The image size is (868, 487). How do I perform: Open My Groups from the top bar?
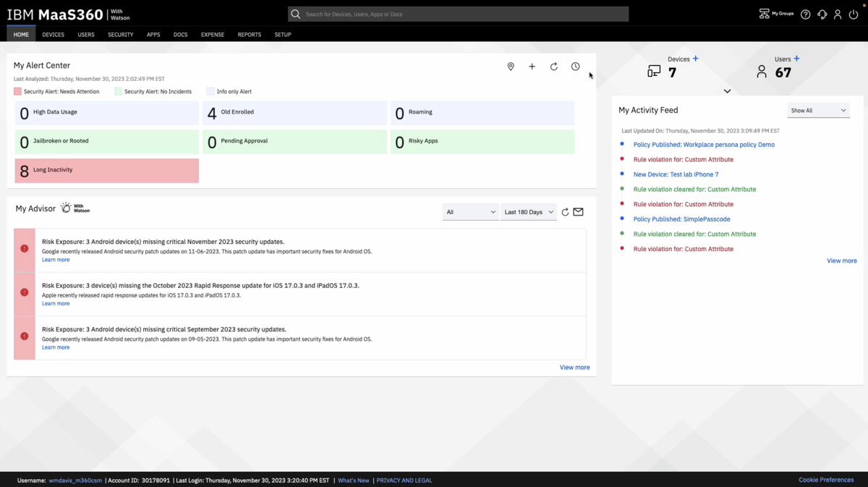click(x=775, y=14)
